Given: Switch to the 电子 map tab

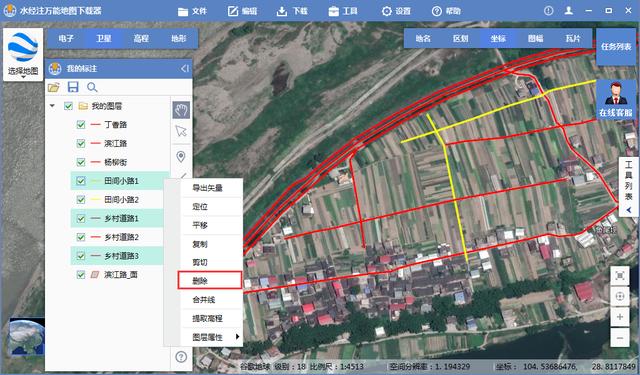Looking at the screenshot, I should tap(66, 39).
